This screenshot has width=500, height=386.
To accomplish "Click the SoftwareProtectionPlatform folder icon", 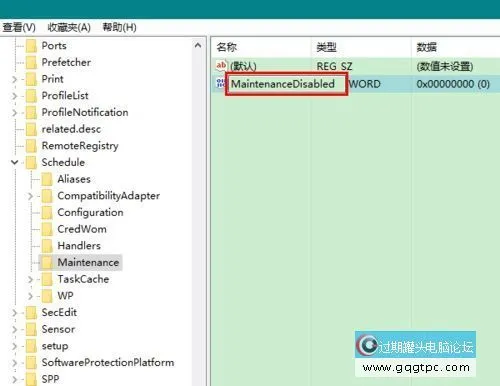I will (x=31, y=362).
